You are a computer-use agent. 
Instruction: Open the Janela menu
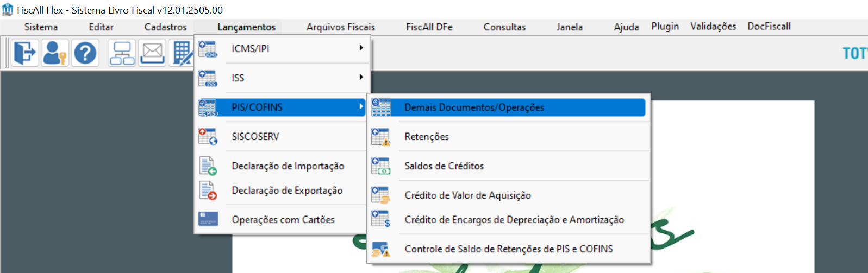pos(570,27)
